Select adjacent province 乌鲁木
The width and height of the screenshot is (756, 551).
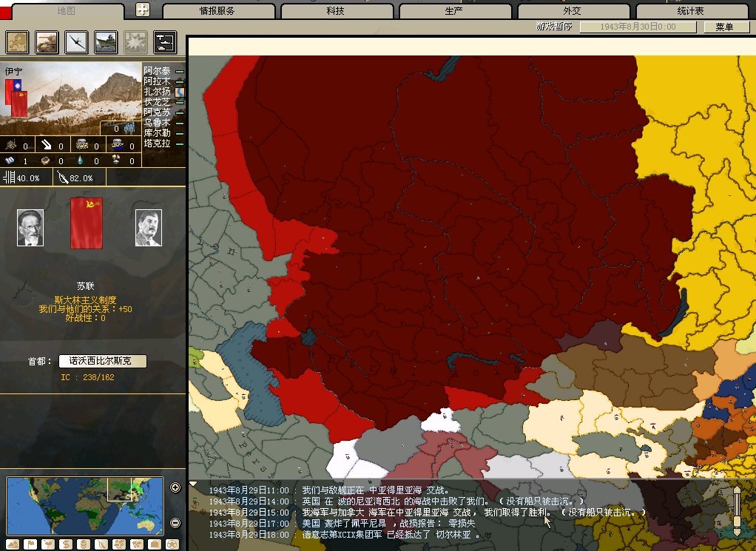157,123
